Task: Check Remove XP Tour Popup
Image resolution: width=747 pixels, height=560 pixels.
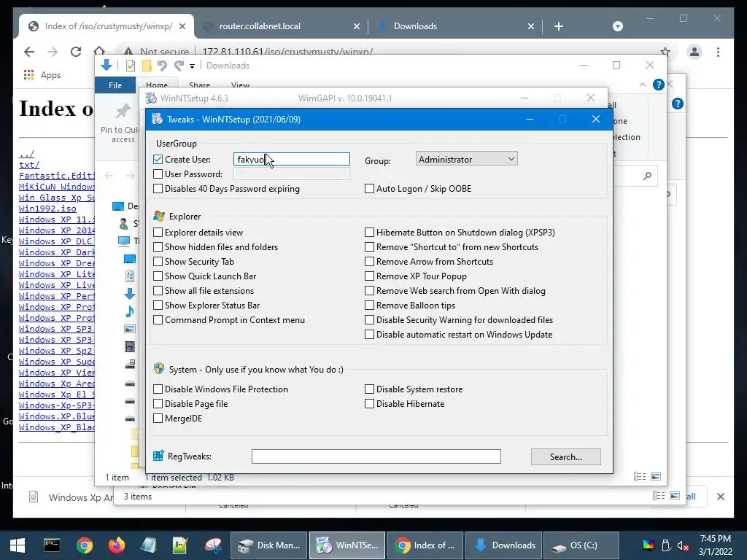Action: pos(369,276)
